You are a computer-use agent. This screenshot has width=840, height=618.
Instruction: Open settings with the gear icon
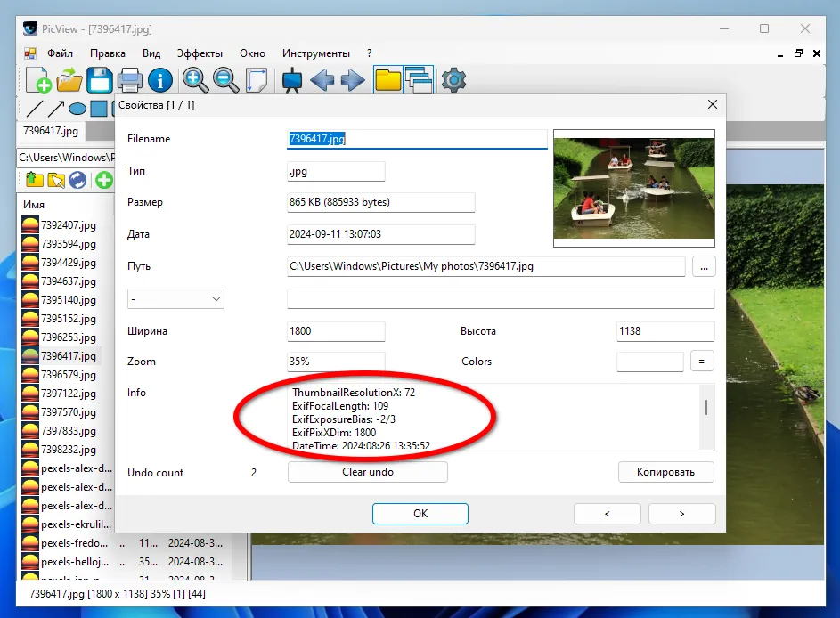(454, 80)
